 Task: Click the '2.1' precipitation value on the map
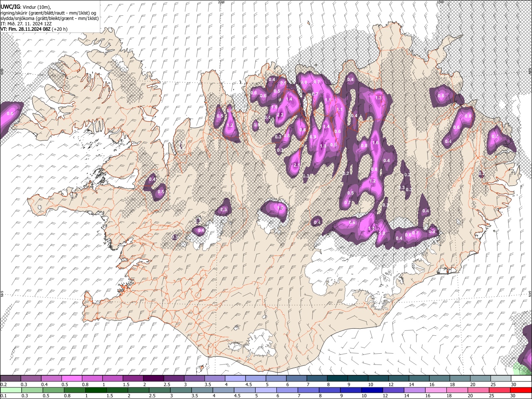point(296,165)
